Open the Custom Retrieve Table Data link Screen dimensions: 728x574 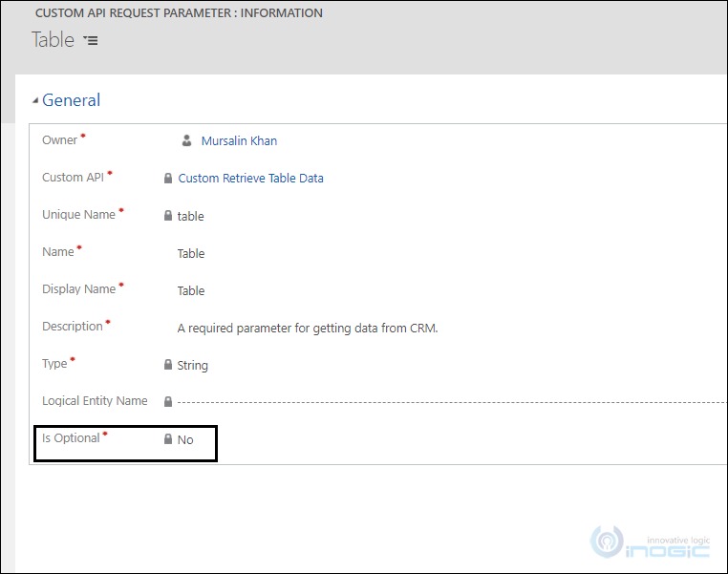tap(250, 179)
